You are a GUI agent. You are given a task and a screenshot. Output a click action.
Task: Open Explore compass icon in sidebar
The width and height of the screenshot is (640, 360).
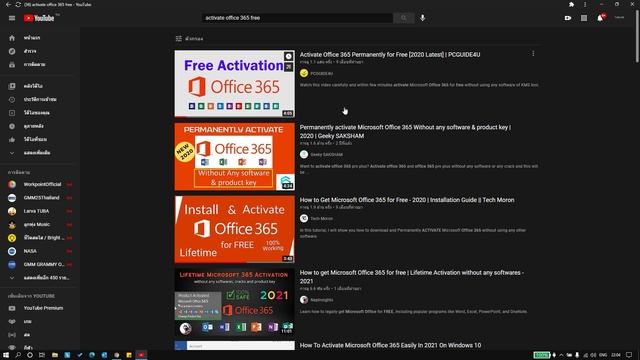click(12, 51)
